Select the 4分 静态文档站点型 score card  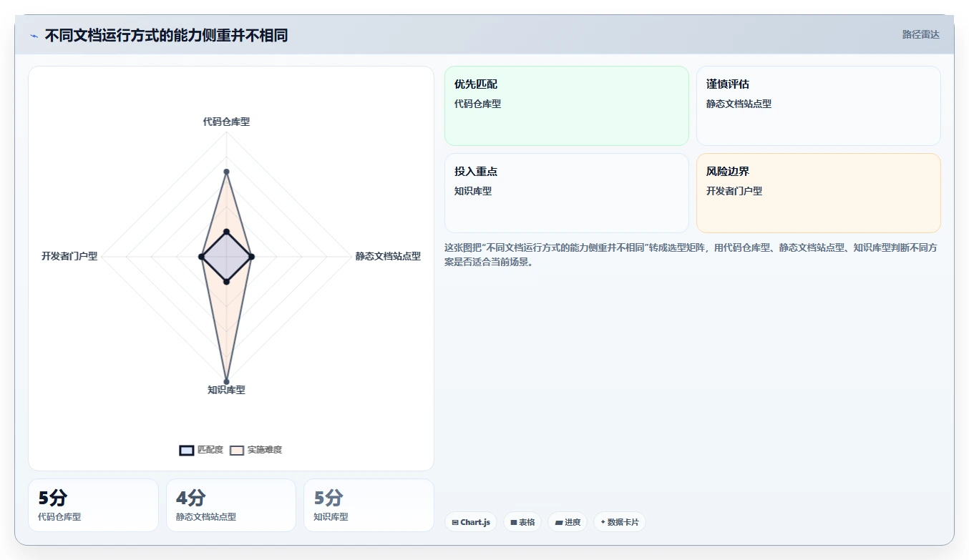pyautogui.click(x=231, y=505)
